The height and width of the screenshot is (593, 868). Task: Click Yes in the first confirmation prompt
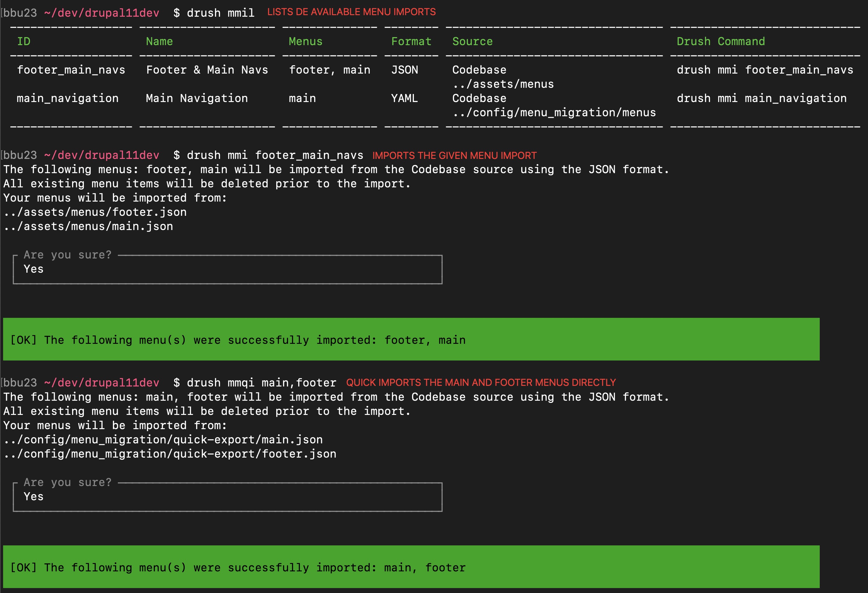[33, 269]
